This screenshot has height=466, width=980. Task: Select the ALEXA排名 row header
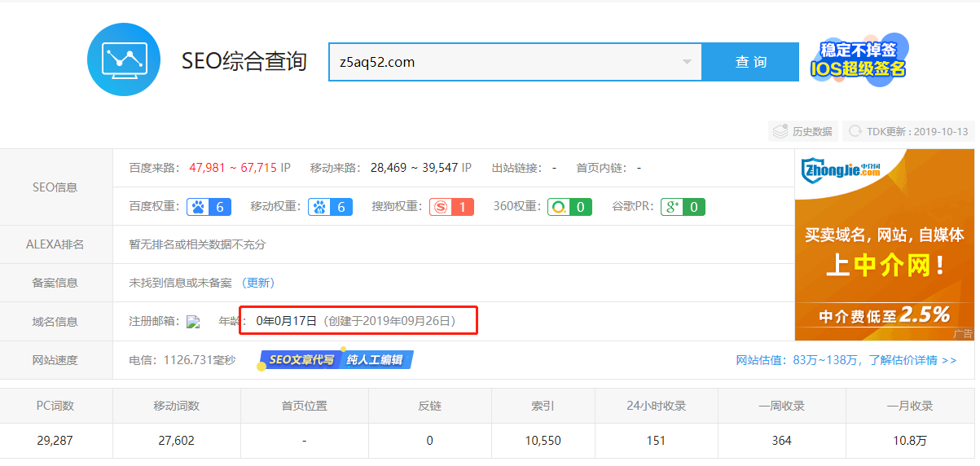56,244
